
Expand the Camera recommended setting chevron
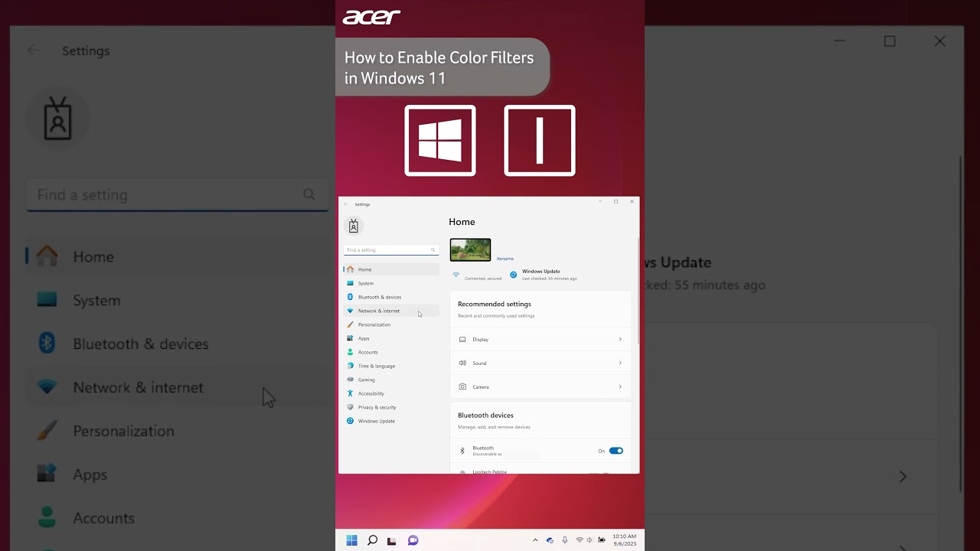click(620, 386)
